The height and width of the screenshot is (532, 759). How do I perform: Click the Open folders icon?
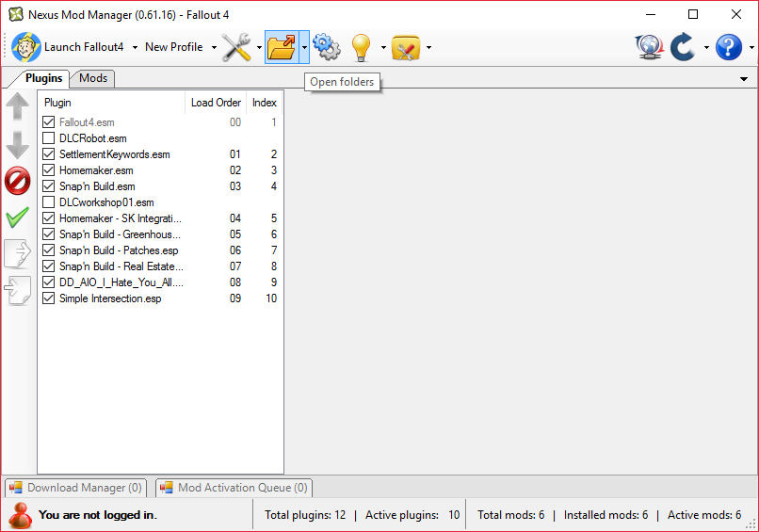click(x=282, y=47)
